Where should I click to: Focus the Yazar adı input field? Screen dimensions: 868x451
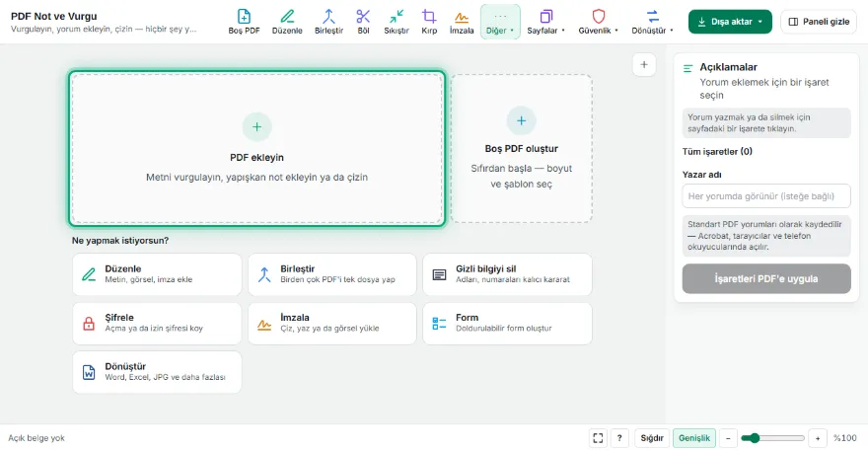click(766, 196)
